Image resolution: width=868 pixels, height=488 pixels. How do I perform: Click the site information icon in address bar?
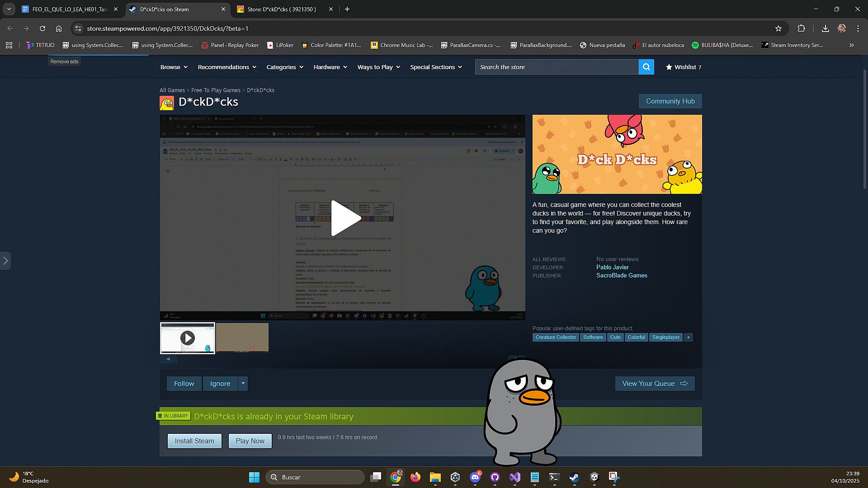[x=78, y=28]
